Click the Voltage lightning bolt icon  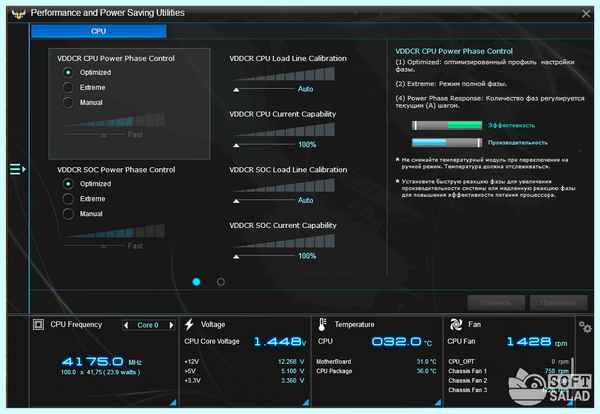[189, 324]
